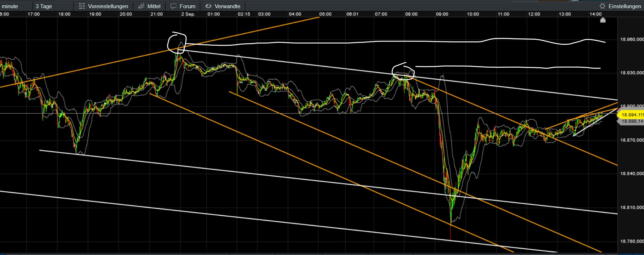Click the gray 18.888,14 price tag
The image size is (644, 255).
[x=631, y=121]
